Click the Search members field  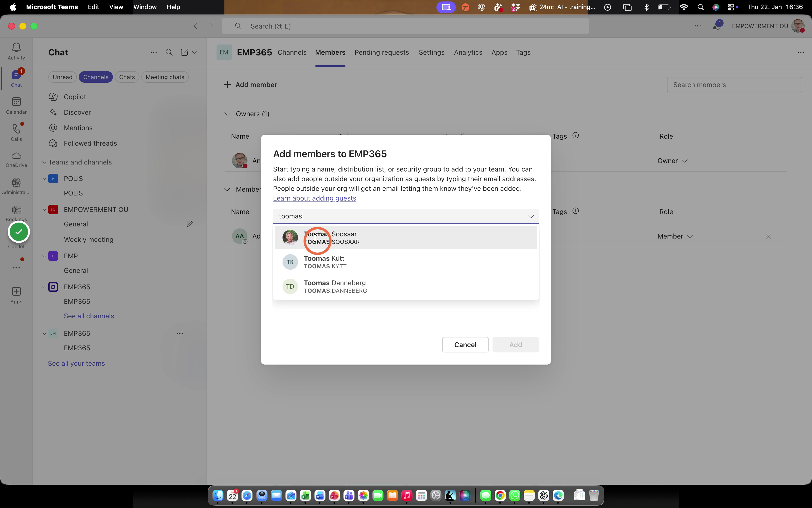click(x=734, y=85)
